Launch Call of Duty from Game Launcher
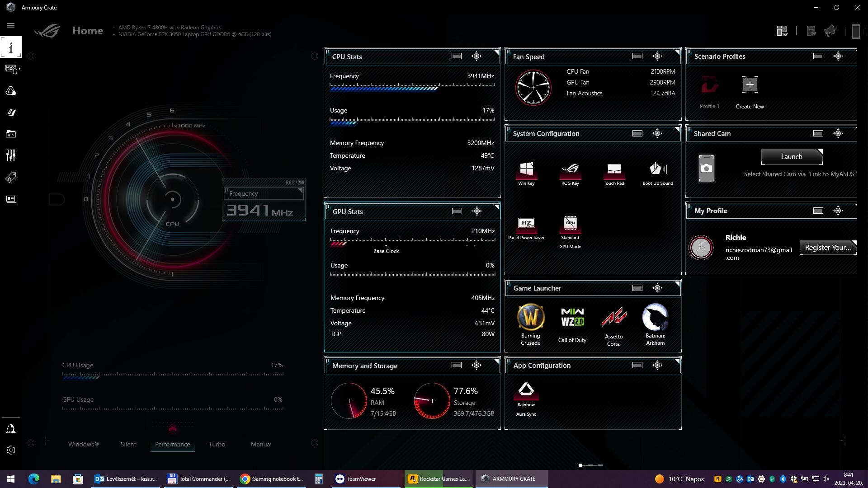Image resolution: width=868 pixels, height=488 pixels. tap(572, 324)
